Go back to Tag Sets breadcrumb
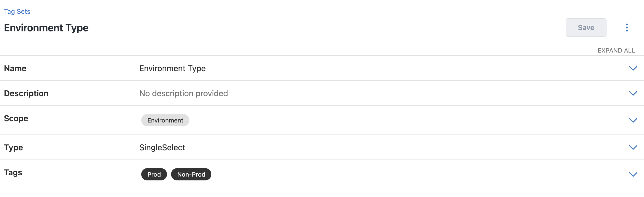 coord(17,11)
